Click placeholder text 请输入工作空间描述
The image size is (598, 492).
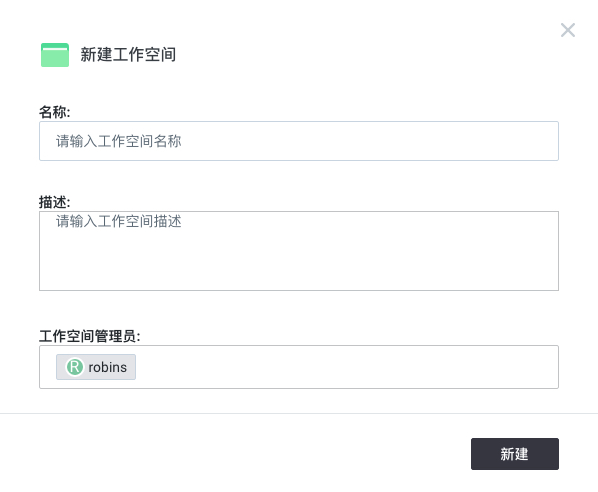pos(119,221)
